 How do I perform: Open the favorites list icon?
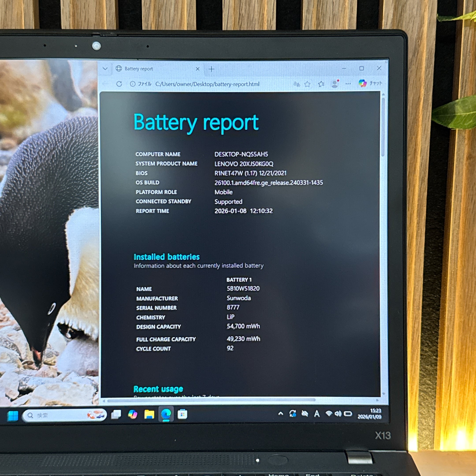pyautogui.click(x=321, y=84)
